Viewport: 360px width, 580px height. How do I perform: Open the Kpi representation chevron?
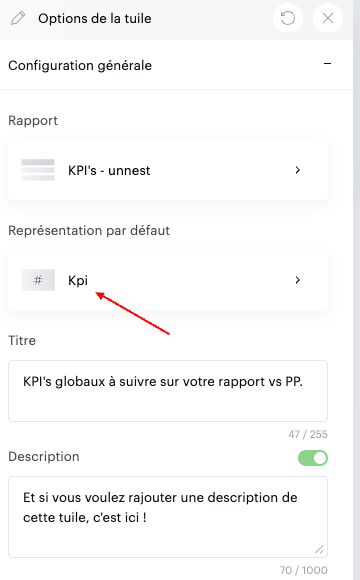point(297,280)
